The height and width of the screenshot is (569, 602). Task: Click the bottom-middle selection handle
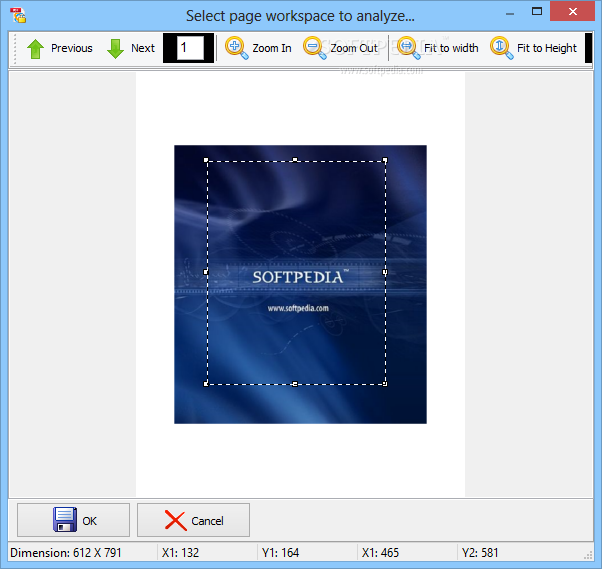(295, 384)
